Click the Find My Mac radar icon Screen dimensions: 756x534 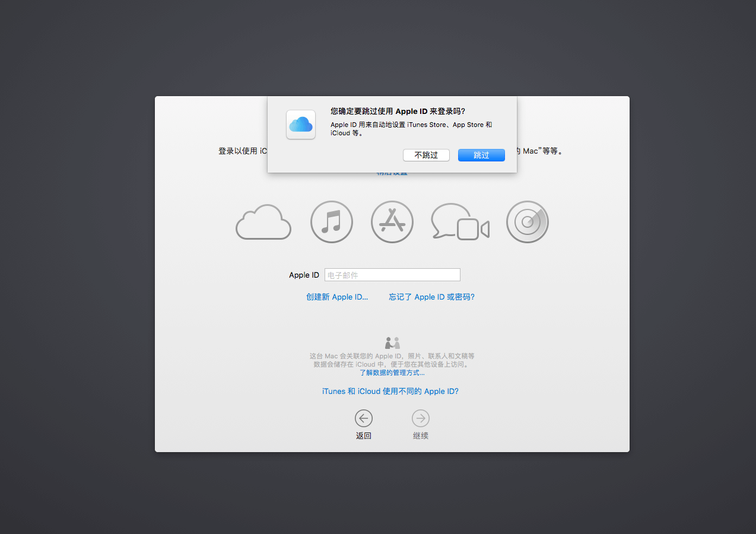528,222
